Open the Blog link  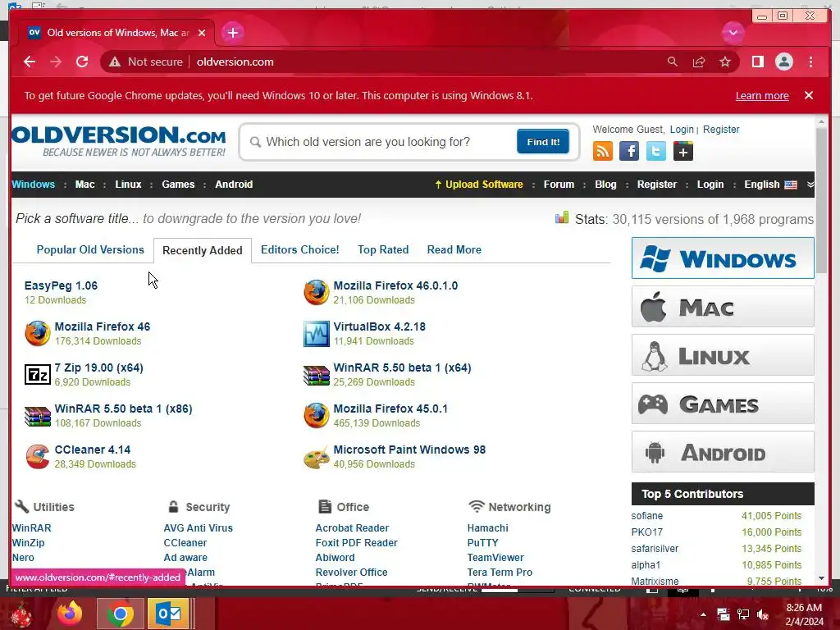coord(606,185)
